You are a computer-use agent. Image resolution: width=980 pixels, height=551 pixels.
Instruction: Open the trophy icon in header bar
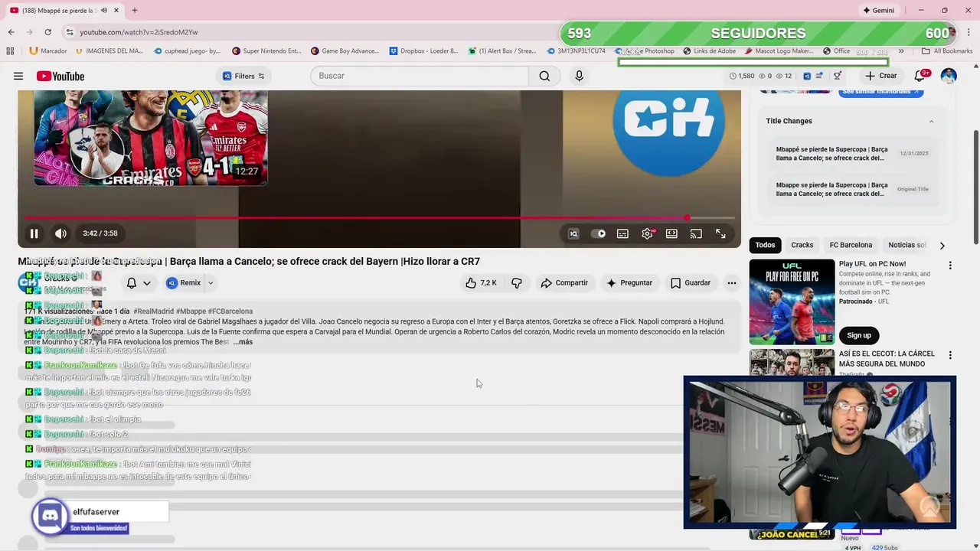coord(838,76)
